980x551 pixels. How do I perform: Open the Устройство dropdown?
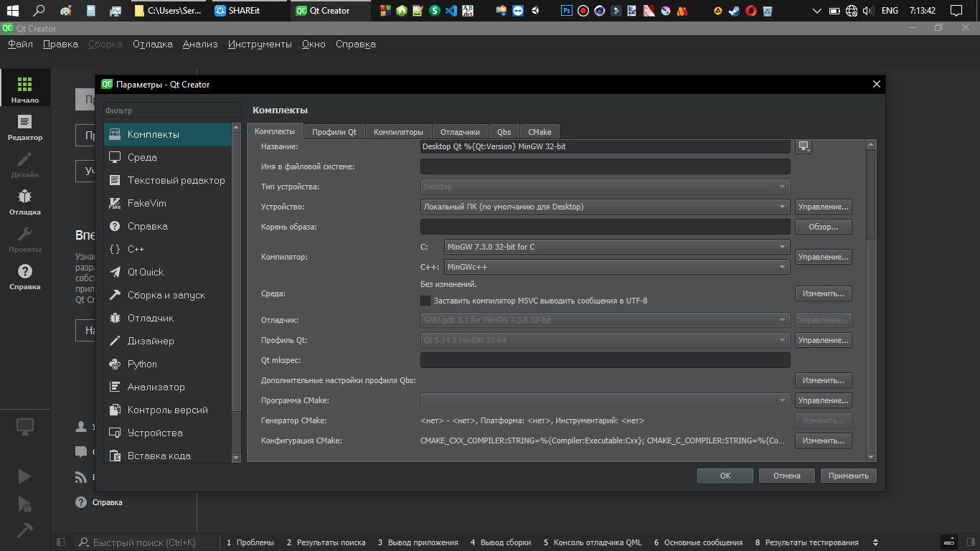coord(605,207)
